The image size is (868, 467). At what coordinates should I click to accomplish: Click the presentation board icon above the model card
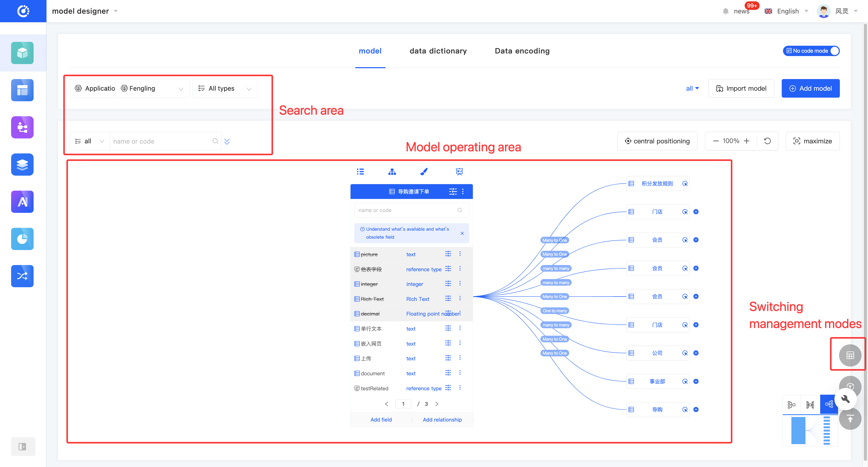click(459, 172)
